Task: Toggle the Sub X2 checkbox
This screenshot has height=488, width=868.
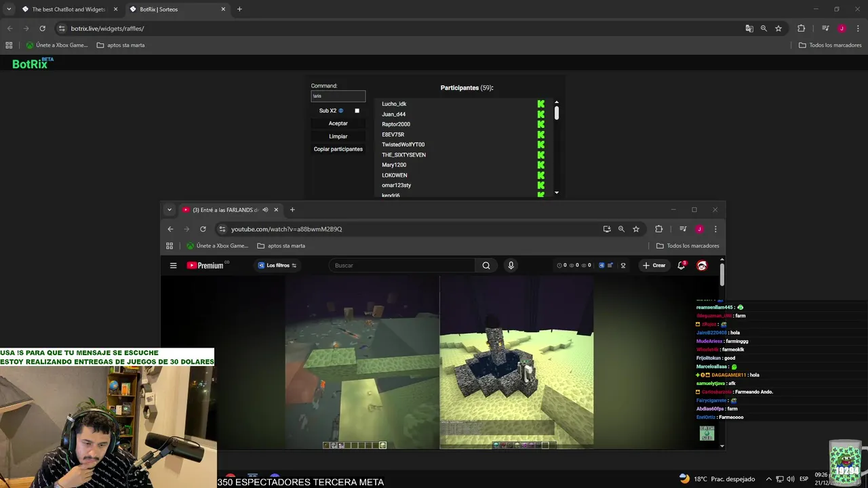Action: point(357,110)
